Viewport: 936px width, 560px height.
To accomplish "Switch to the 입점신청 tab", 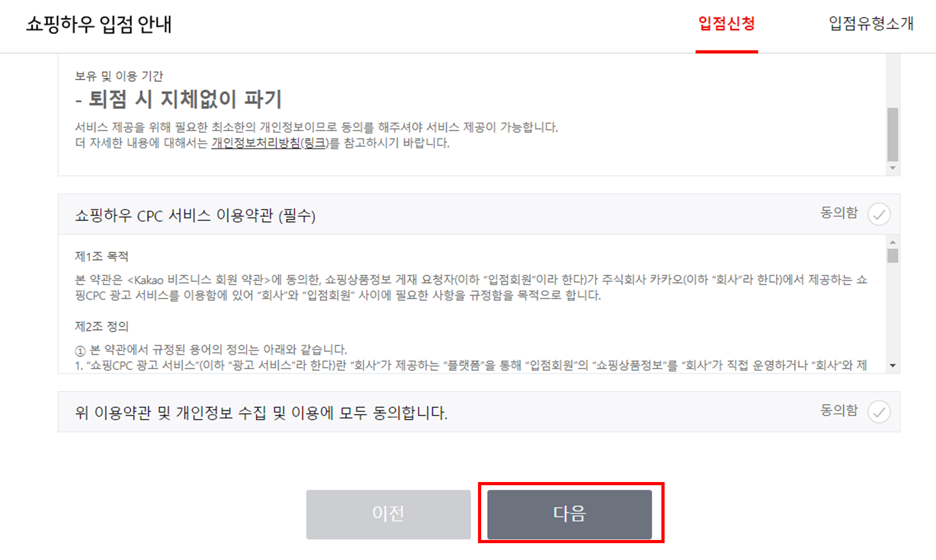I will (727, 24).
